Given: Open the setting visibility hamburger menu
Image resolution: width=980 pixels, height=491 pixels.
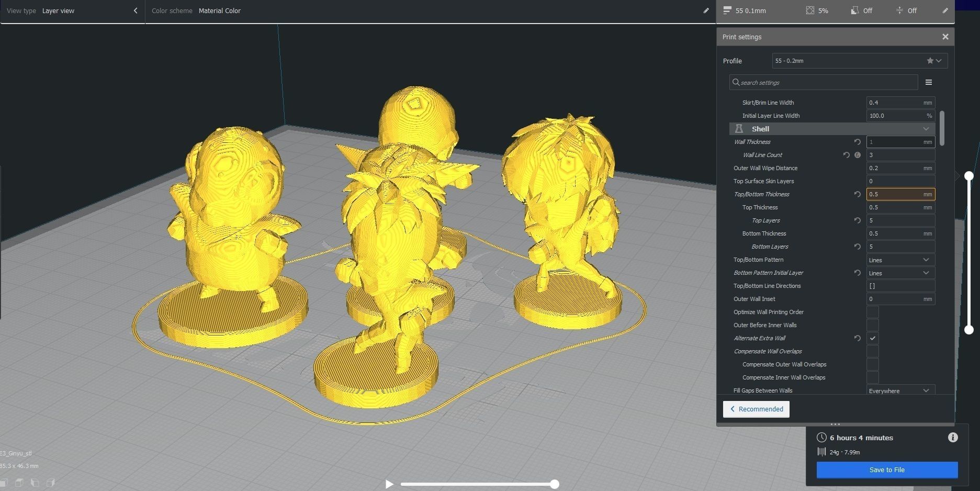Looking at the screenshot, I should point(929,82).
